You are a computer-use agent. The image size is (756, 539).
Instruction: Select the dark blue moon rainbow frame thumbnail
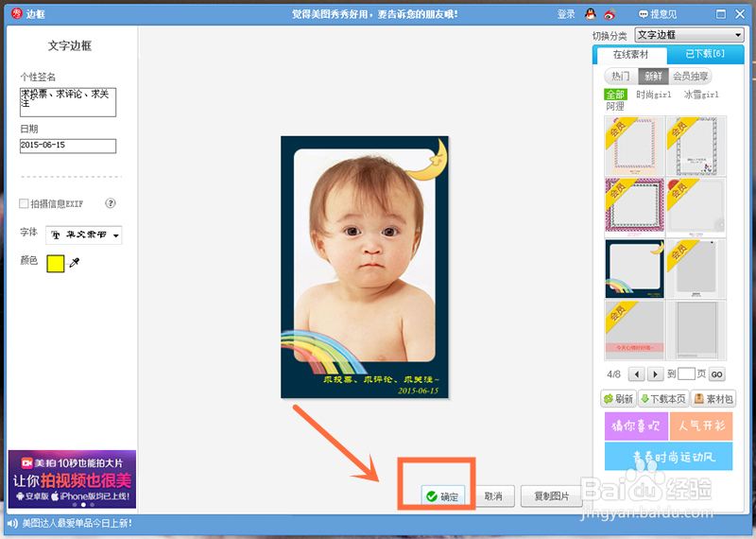(x=634, y=269)
